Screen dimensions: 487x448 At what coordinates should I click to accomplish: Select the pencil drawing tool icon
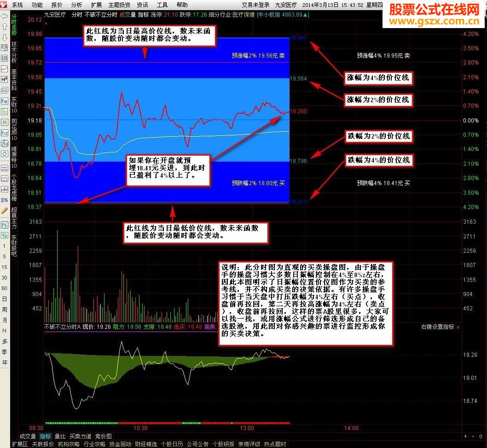pos(4,211)
